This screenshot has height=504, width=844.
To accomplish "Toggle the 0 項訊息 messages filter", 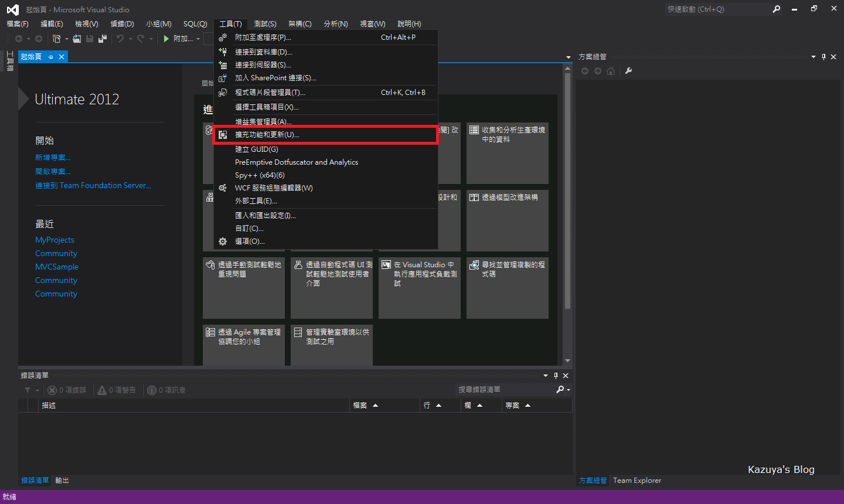I will tap(166, 390).
